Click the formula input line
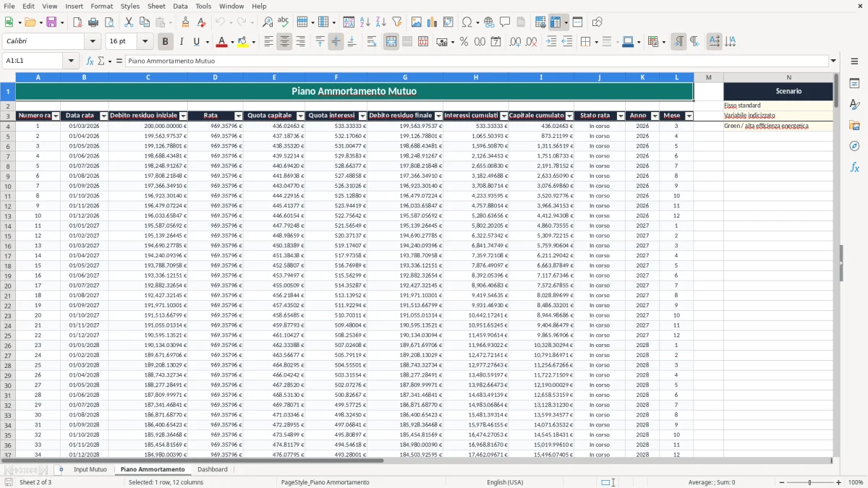 click(476, 61)
